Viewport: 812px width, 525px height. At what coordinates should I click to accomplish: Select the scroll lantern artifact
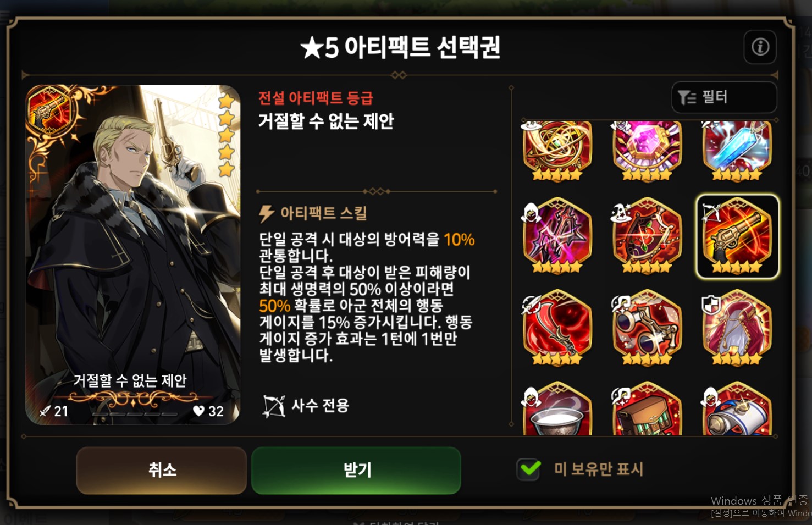coord(737,410)
